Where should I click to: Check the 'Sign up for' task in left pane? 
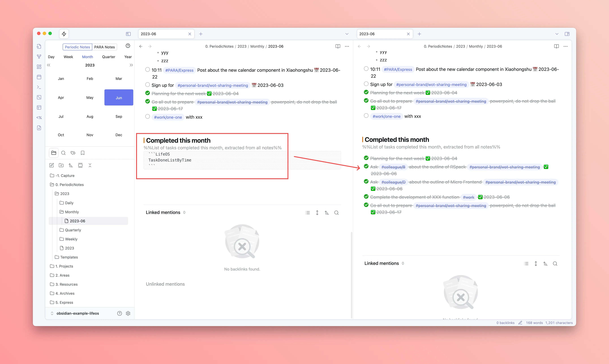click(147, 85)
